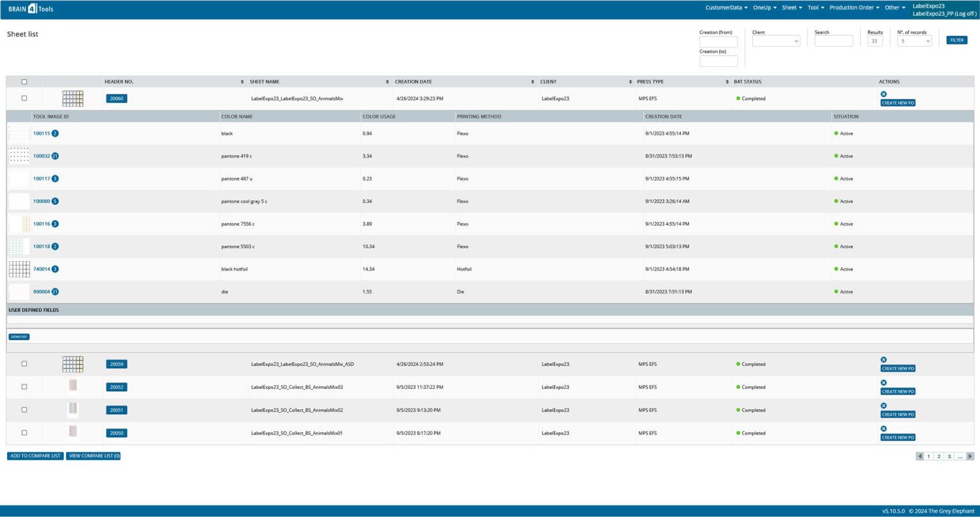Click the badge 2 next to tool 100115

point(55,133)
